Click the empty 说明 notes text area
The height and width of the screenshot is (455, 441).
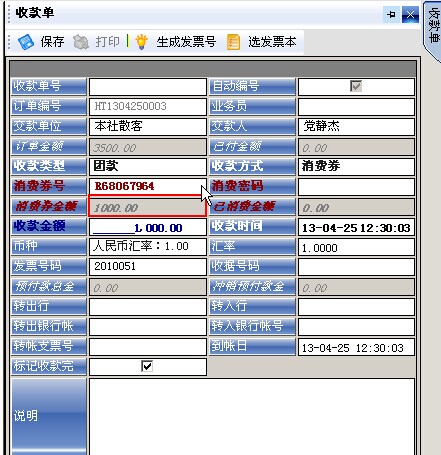point(252,417)
